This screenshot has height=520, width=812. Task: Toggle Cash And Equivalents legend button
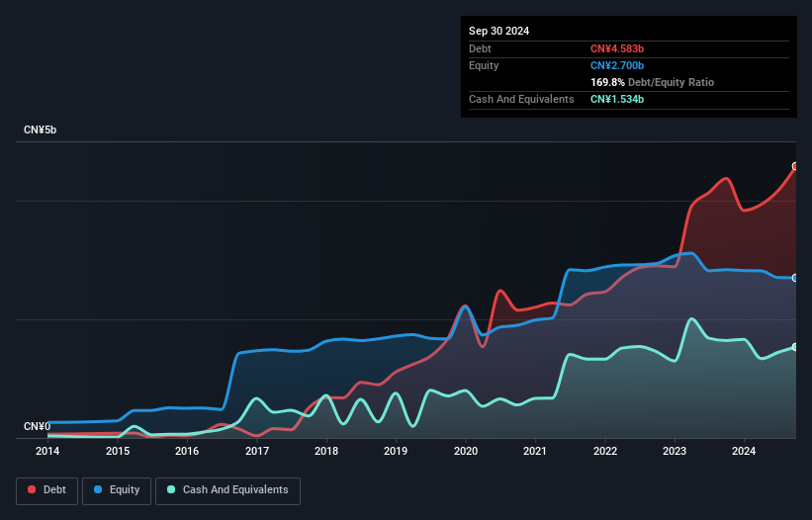click(227, 490)
